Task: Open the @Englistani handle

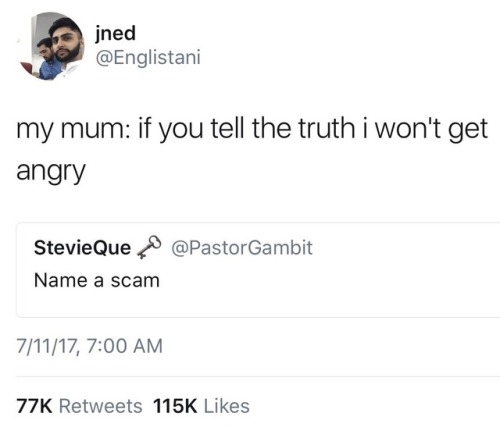Action: pos(148,57)
